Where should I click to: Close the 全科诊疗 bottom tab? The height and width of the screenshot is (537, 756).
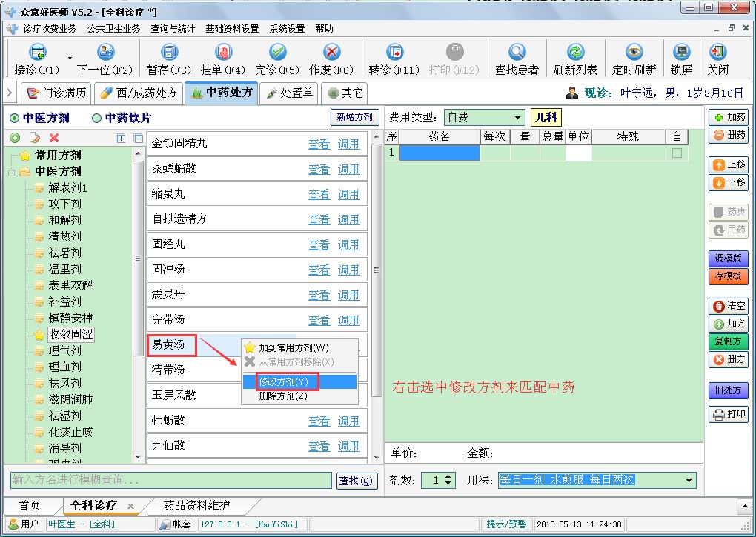point(130,506)
